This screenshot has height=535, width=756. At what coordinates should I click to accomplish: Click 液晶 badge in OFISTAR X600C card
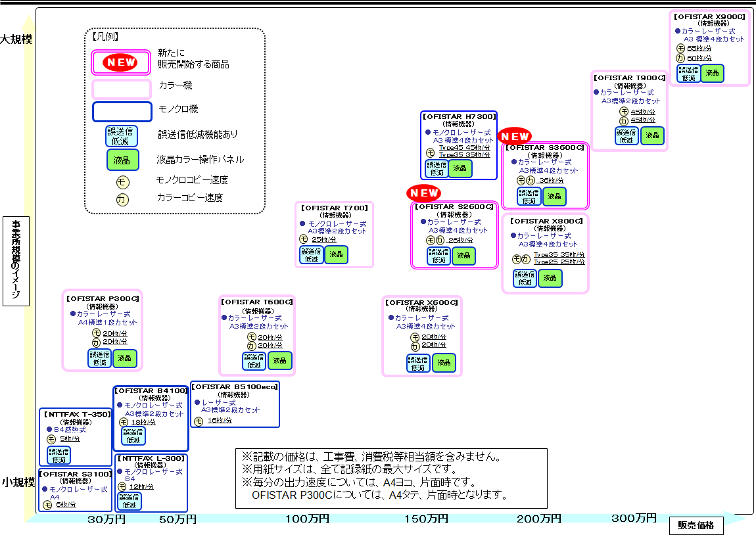pyautogui.click(x=444, y=363)
